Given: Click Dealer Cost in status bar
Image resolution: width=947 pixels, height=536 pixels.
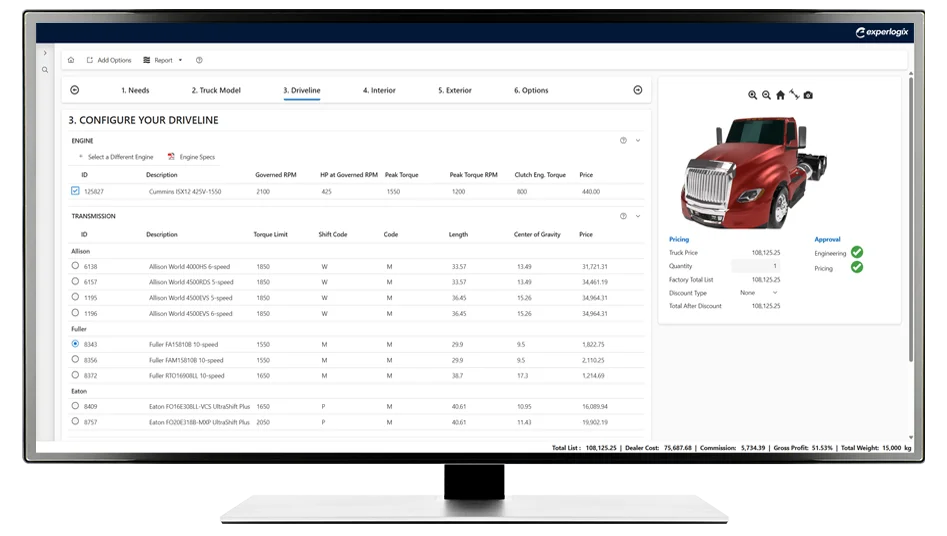Looking at the screenshot, I should pyautogui.click(x=658, y=448).
